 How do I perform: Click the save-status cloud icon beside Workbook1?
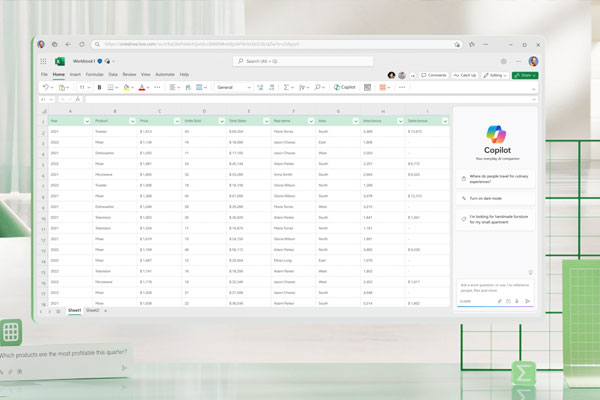click(x=108, y=61)
